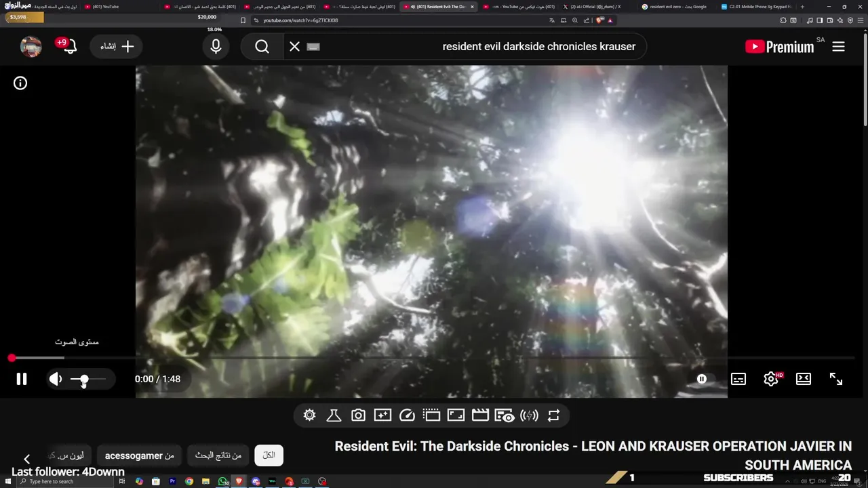Click the voice search microphone button
Image resolution: width=868 pixels, height=488 pixels.
pos(216,47)
